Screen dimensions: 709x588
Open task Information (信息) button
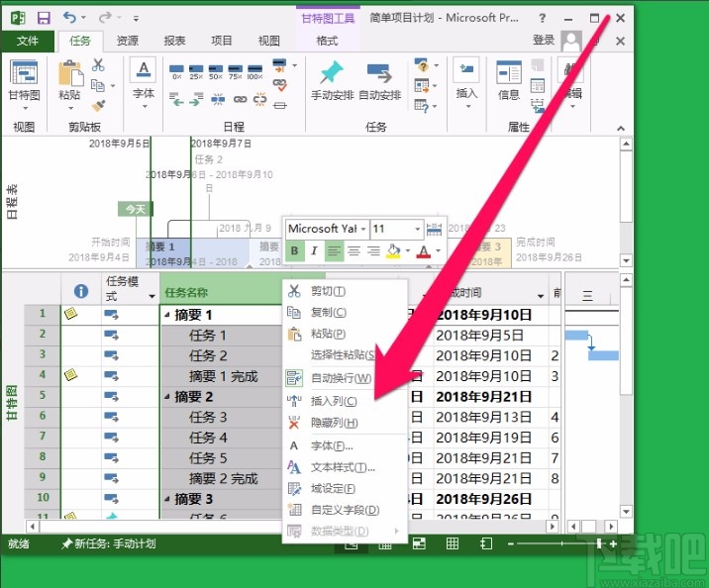pos(509,81)
